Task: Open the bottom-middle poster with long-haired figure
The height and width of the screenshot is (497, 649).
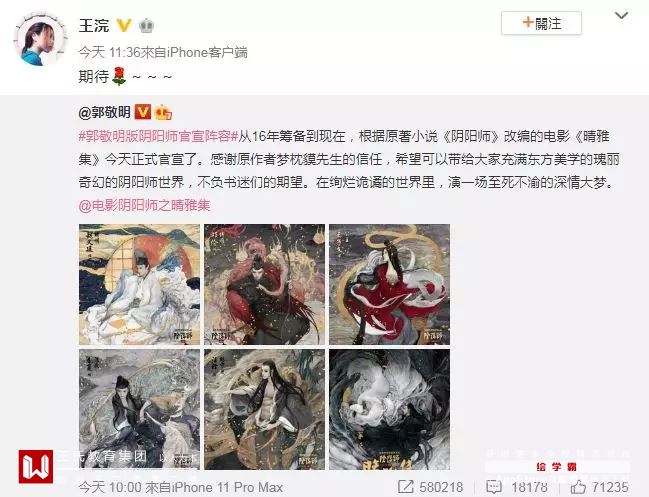Action: (264, 409)
